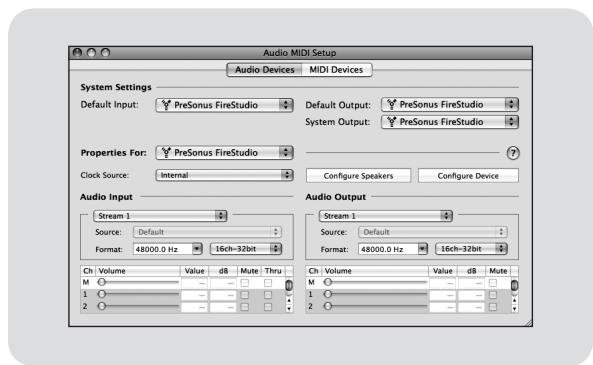
Task: Click Audio Output master dB field
Action: 471,283
